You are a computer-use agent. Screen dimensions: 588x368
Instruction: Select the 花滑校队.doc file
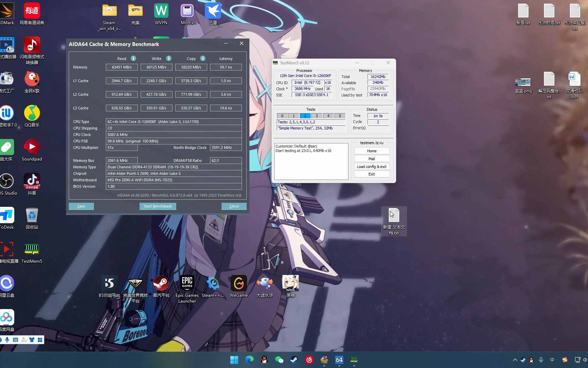pos(575,85)
